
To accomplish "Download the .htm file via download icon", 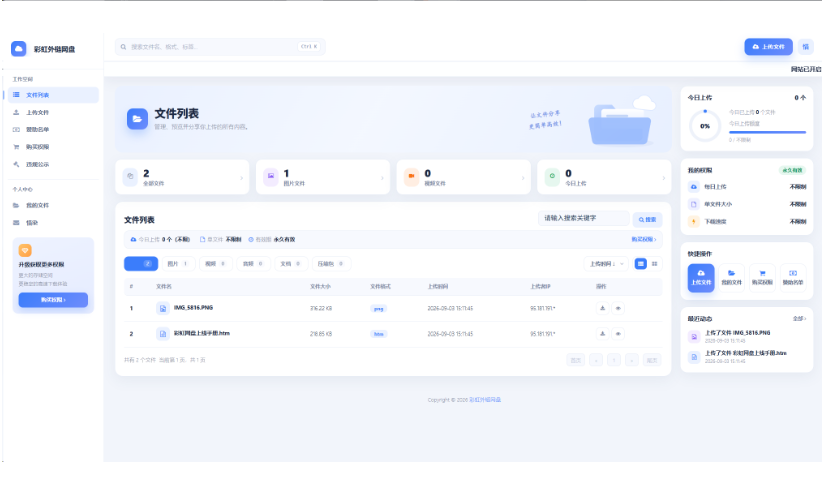I will click(602, 333).
